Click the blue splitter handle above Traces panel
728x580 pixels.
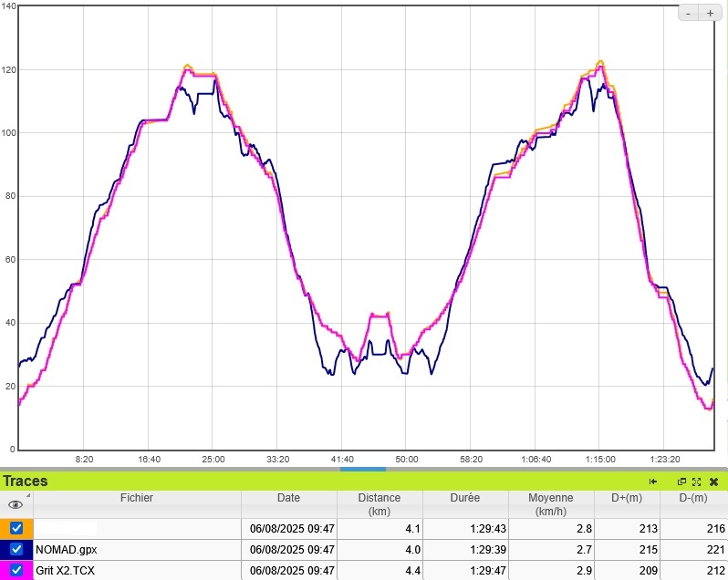363,469
